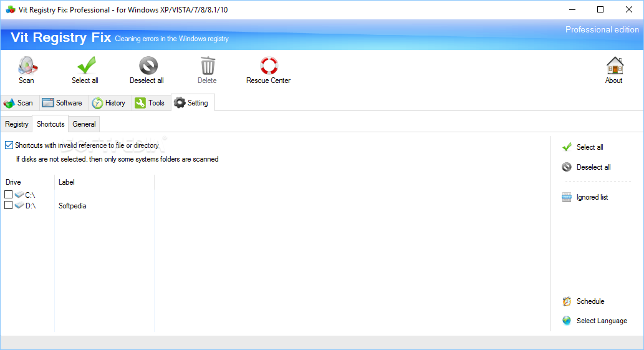Click the Select Language globe icon
The image size is (644, 350).
click(566, 321)
